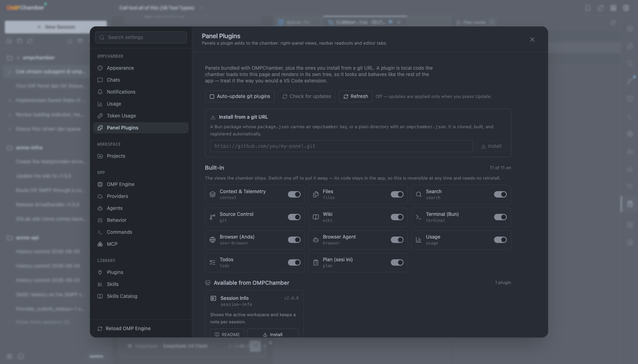Toggle the Usage panel switch
Viewport: 638px width, 364px height.
click(500, 240)
